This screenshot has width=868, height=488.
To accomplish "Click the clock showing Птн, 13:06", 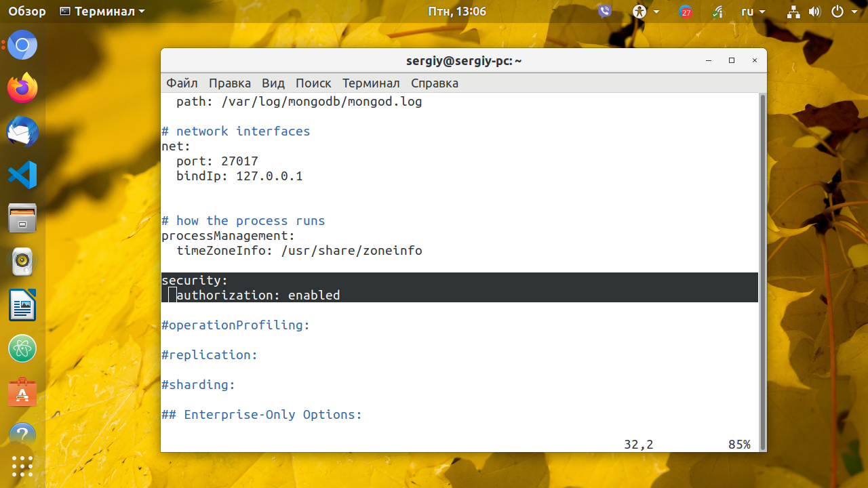I will (x=457, y=12).
